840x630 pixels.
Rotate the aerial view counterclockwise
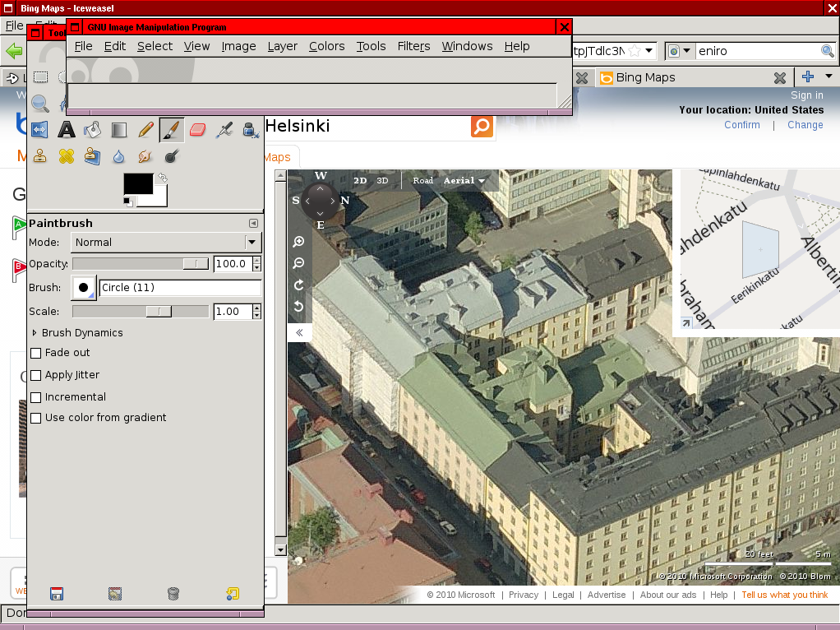click(x=299, y=306)
